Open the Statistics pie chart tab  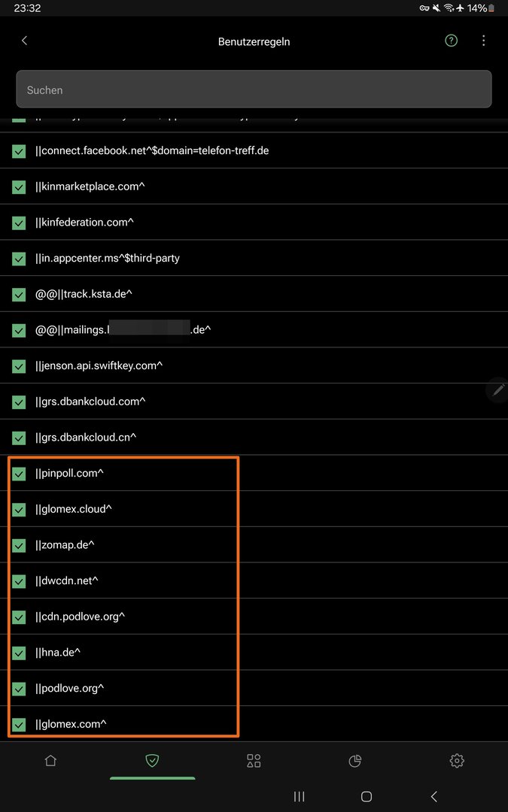[355, 761]
